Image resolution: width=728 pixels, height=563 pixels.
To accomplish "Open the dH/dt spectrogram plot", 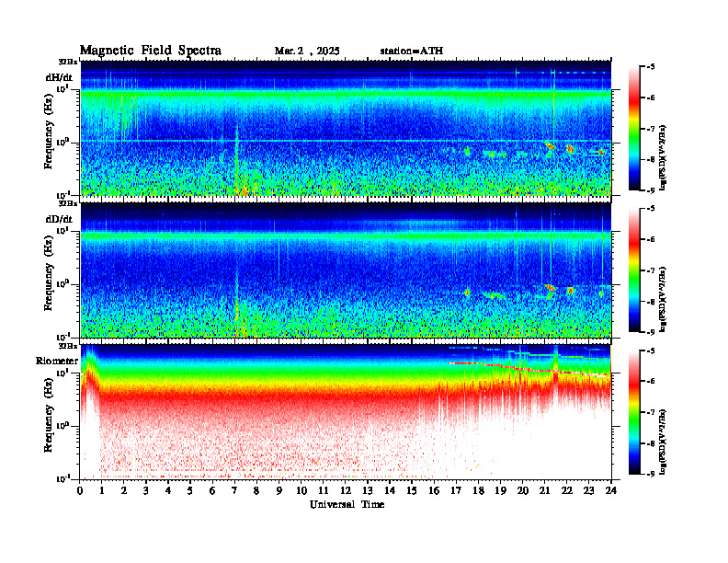I will pyautogui.click(x=346, y=128).
